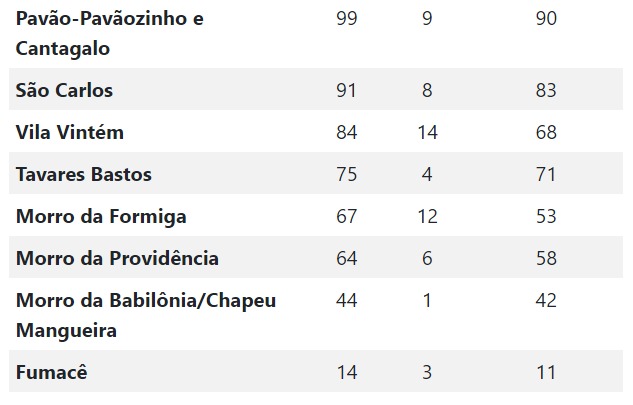Click the value 75 for Tavares Bastos
Image resolution: width=633 pixels, height=405 pixels.
(346, 174)
